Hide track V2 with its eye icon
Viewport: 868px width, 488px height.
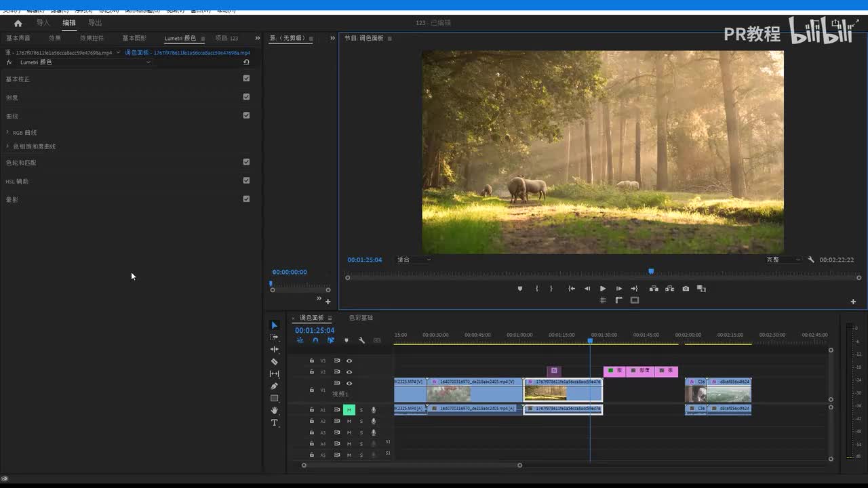coord(349,372)
